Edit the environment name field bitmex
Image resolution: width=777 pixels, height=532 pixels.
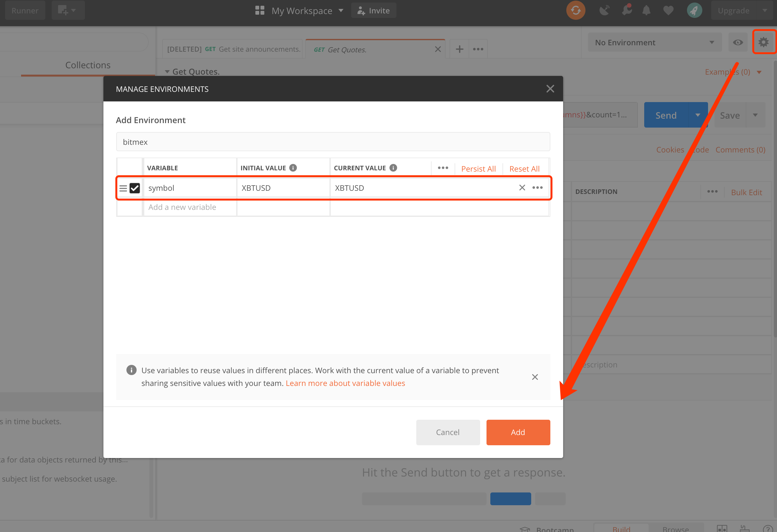333,142
